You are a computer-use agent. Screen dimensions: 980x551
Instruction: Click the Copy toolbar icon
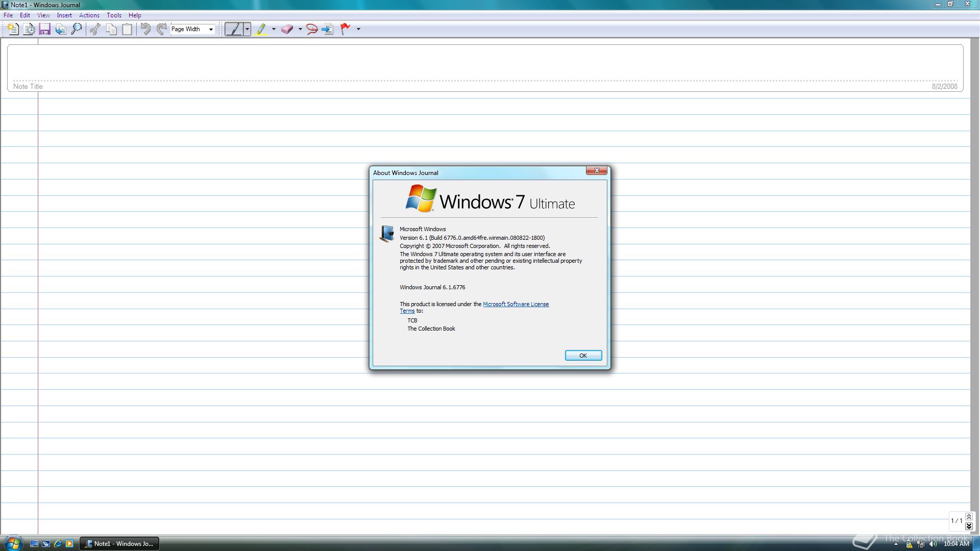pos(111,29)
